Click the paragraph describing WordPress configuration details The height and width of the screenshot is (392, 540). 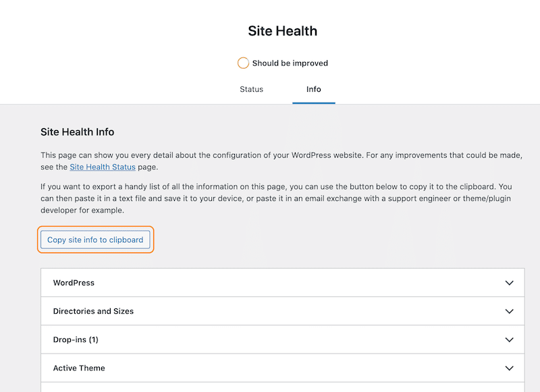tap(281, 161)
